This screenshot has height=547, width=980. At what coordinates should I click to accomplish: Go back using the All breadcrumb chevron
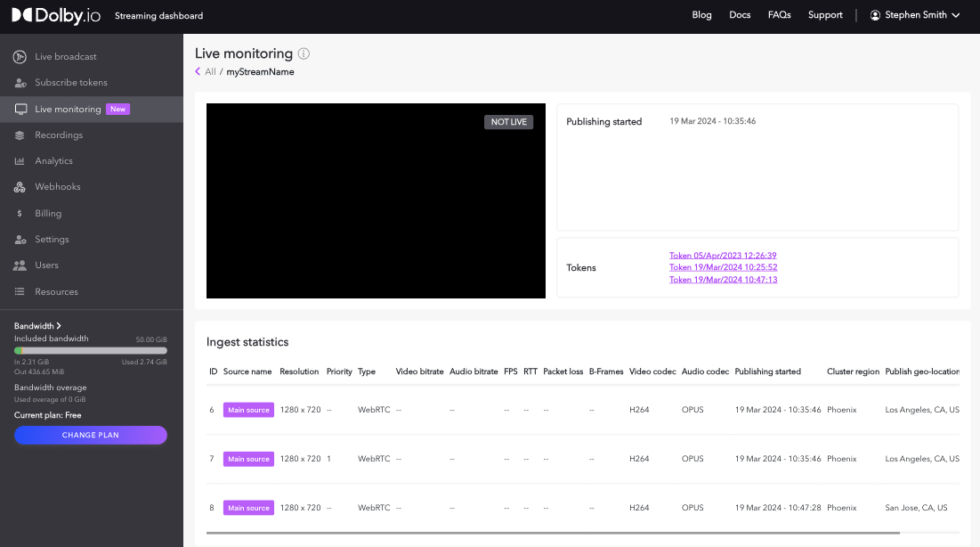click(198, 72)
